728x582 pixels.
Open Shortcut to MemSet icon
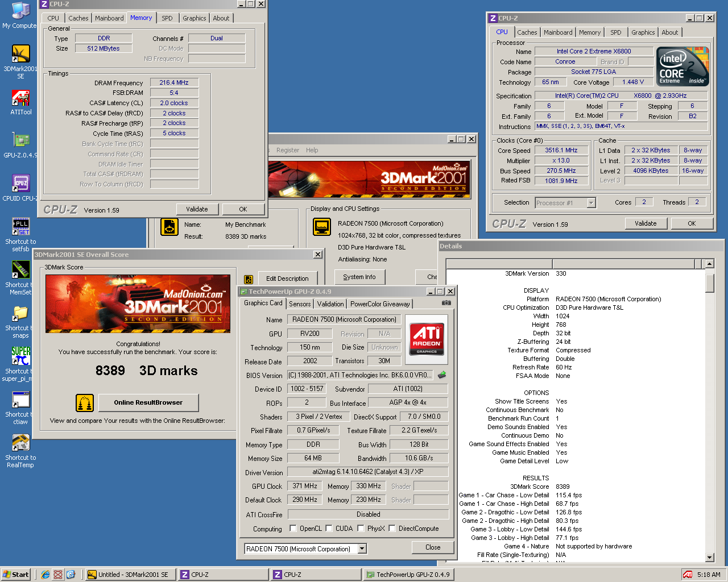click(20, 278)
